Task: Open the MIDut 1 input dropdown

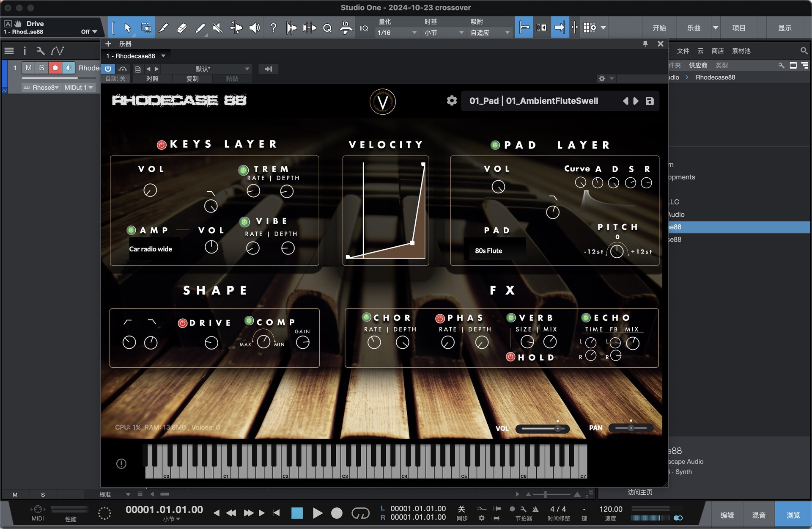Action: [x=79, y=88]
